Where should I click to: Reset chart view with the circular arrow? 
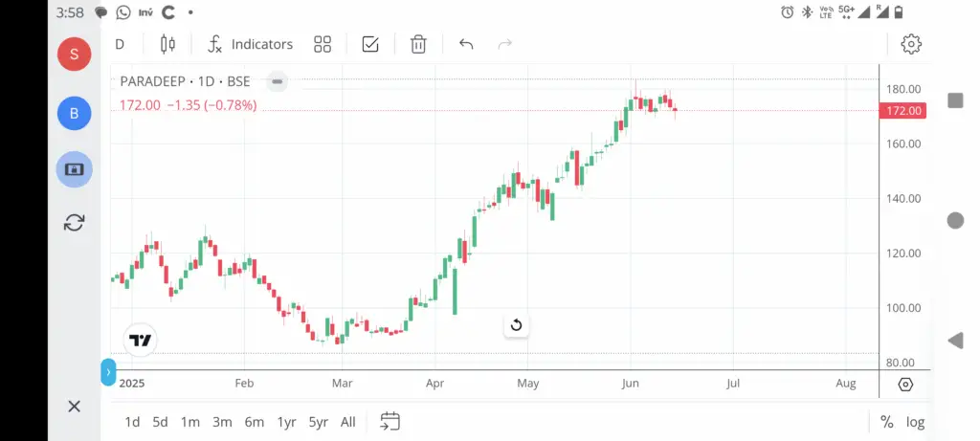point(516,325)
